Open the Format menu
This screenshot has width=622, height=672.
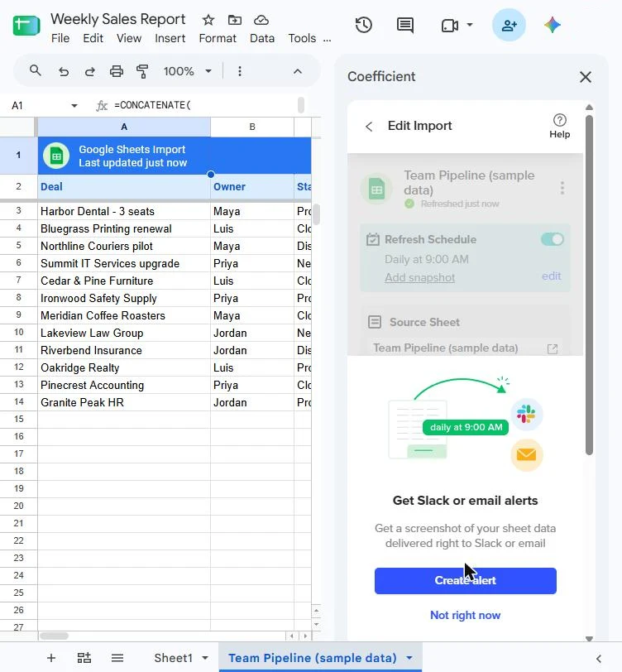pos(218,38)
